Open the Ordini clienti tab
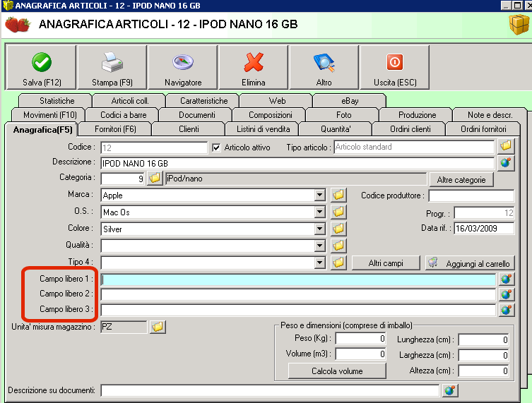Image resolution: width=532 pixels, height=403 pixels. pos(410,129)
